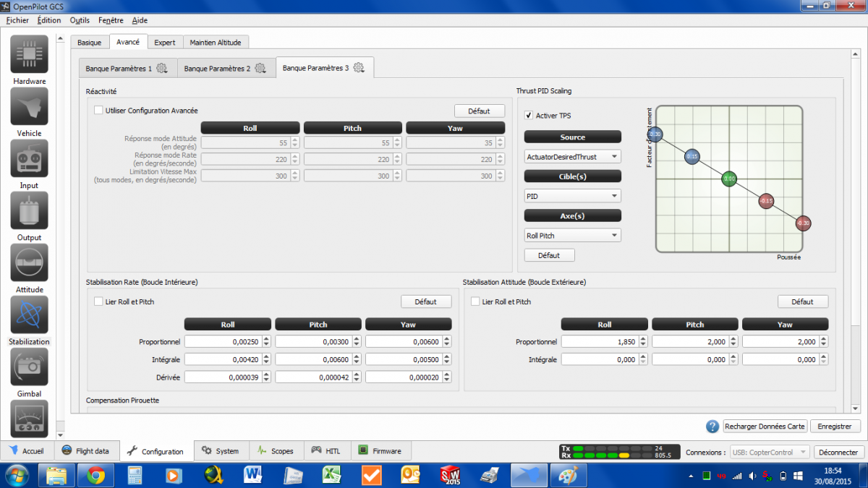This screenshot has width=868, height=488.
Task: Switch to the Expert tab
Action: click(165, 43)
